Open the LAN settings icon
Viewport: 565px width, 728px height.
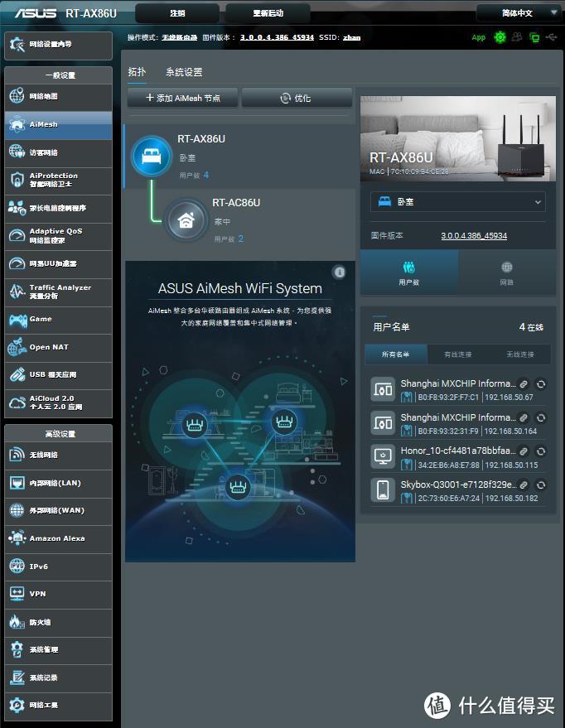[17, 483]
